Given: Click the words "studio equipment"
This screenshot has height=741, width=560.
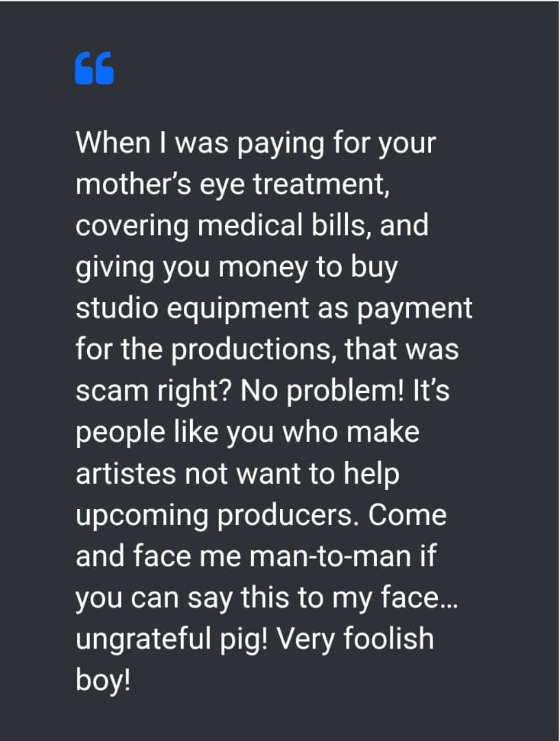Looking at the screenshot, I should click(x=192, y=309).
